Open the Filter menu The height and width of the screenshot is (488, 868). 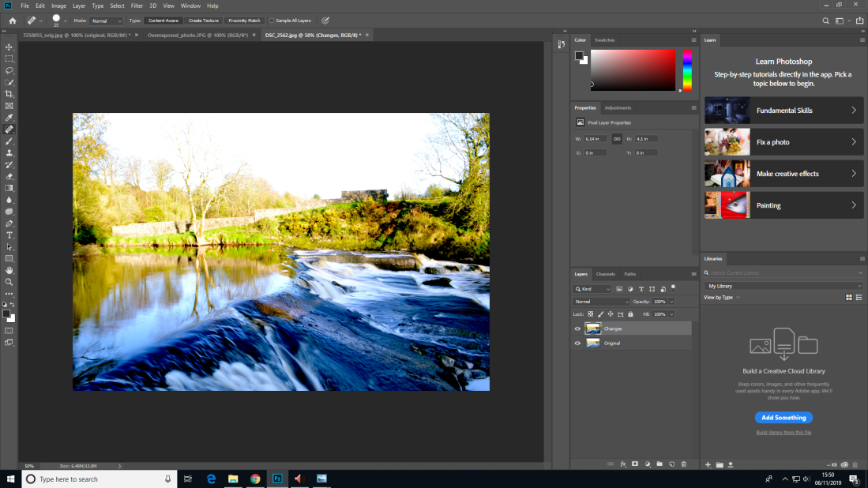point(137,6)
